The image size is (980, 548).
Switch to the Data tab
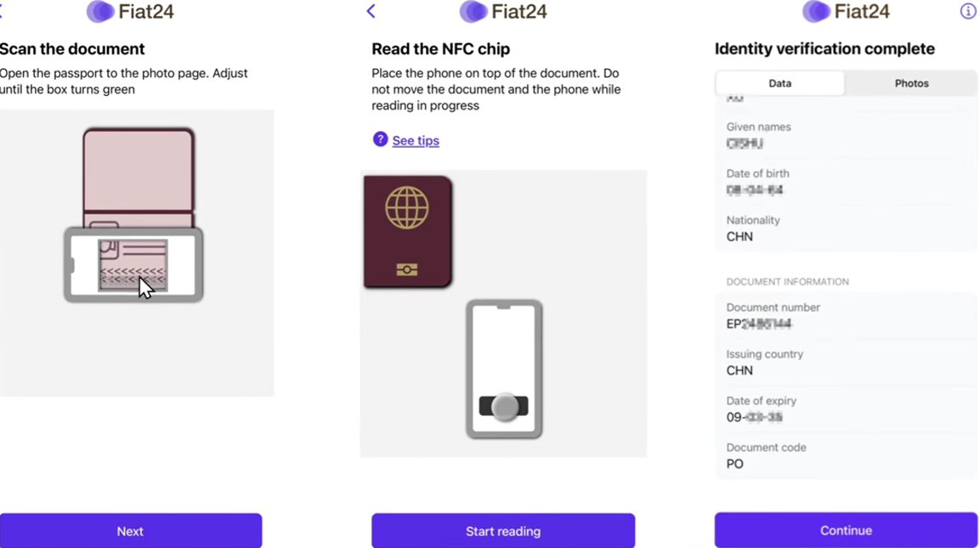click(x=779, y=83)
